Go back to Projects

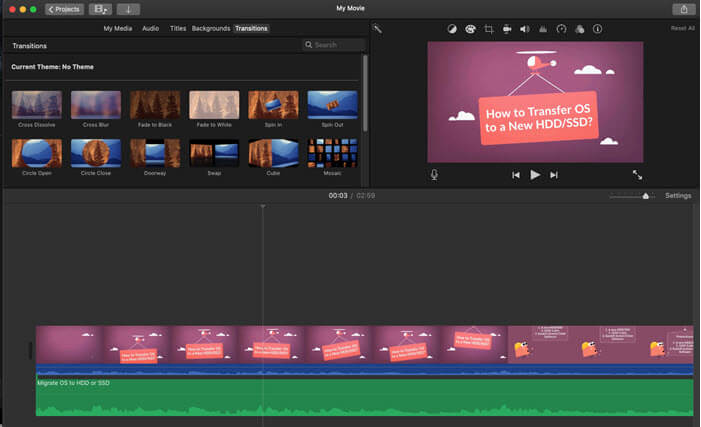[x=64, y=9]
